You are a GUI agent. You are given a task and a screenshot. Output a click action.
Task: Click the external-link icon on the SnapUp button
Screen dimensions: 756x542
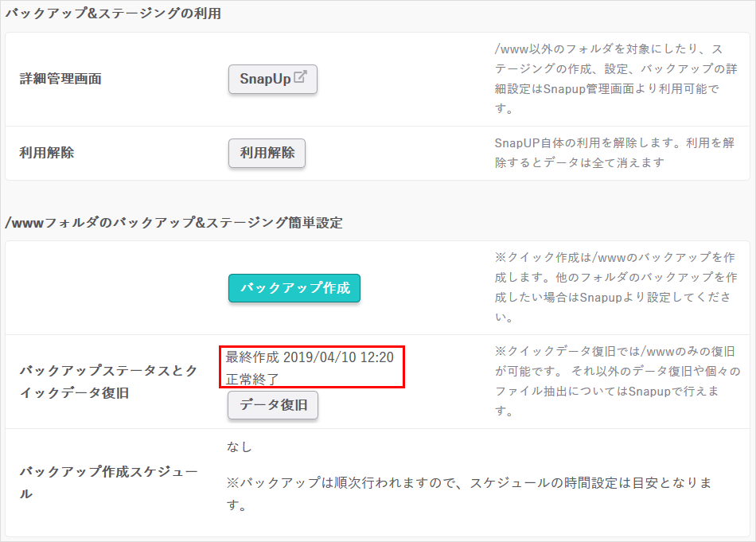pyautogui.click(x=301, y=78)
